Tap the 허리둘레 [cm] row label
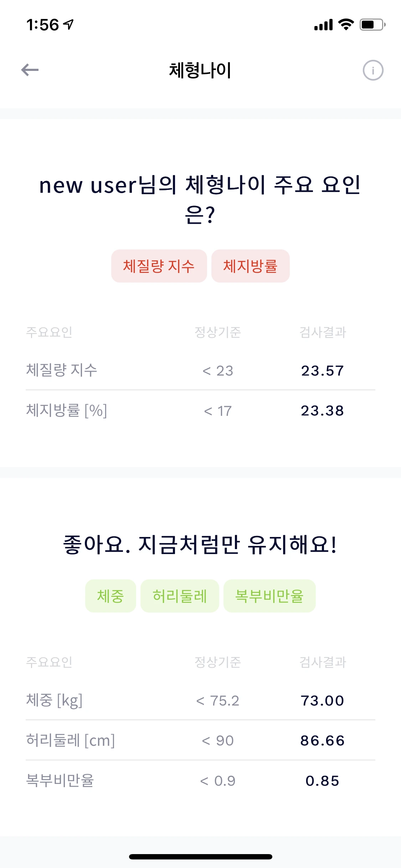Screen dimensions: 401x868 tap(71, 740)
